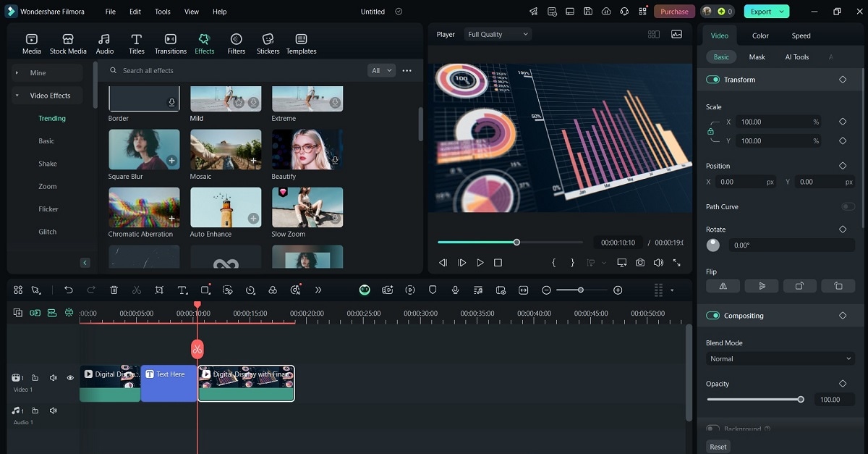The image size is (868, 454).
Task: Enable the Path Curve switch
Action: (848, 206)
